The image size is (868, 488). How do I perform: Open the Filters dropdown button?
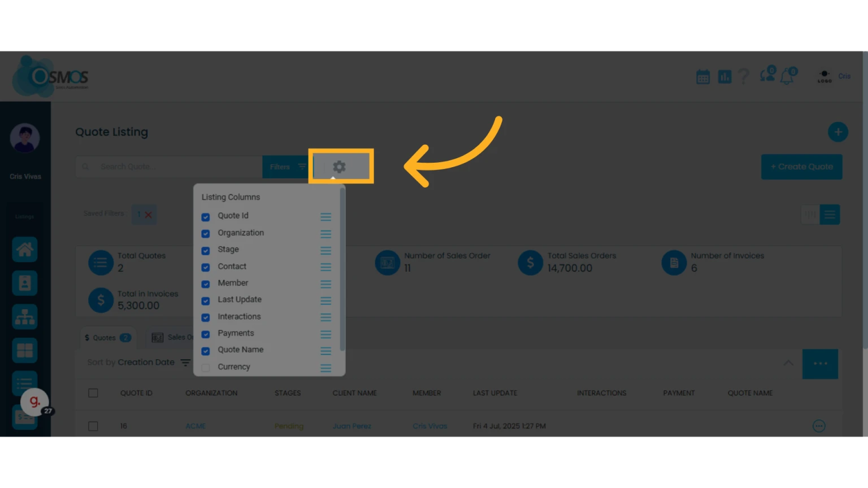pyautogui.click(x=287, y=167)
